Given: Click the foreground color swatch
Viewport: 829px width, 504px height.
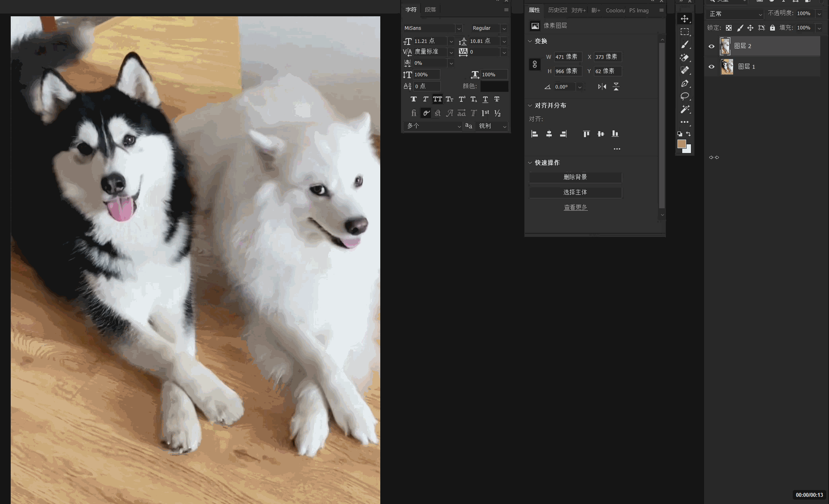Looking at the screenshot, I should [681, 144].
